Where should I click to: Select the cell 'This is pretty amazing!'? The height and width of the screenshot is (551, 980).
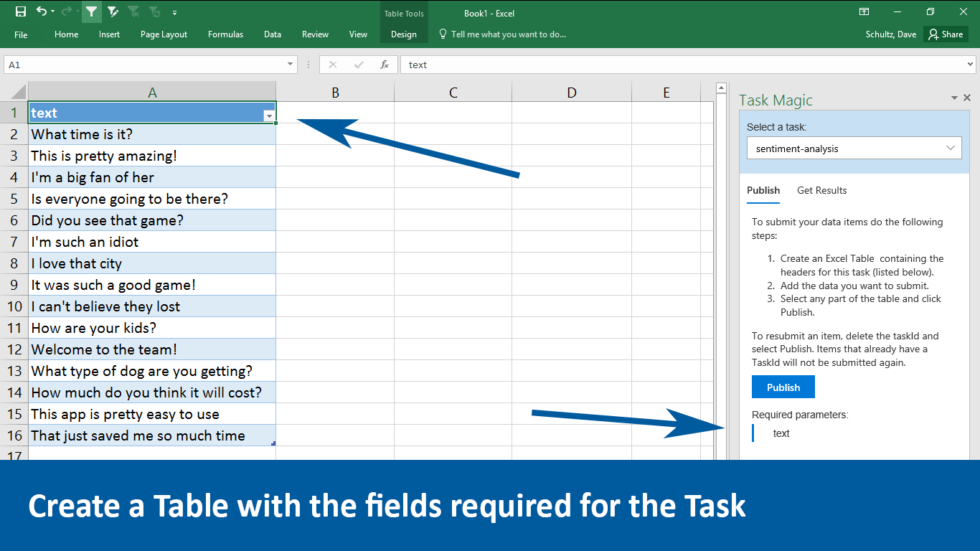[x=152, y=156]
